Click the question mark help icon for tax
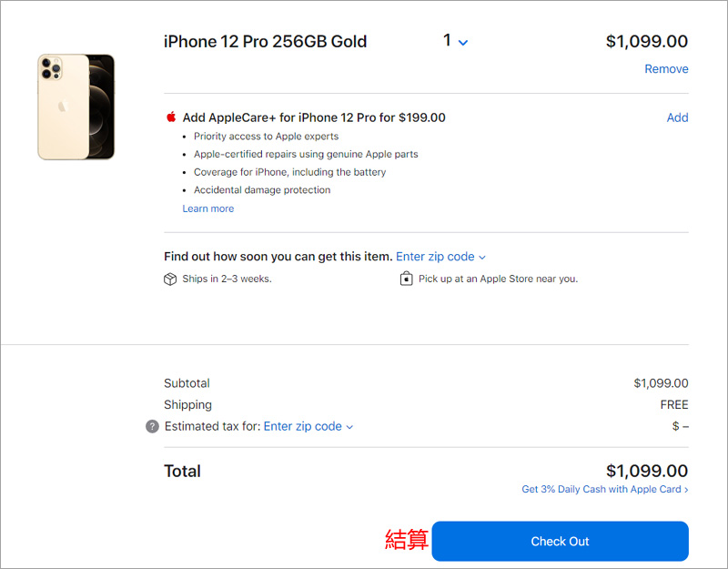The height and width of the screenshot is (569, 728). coord(152,426)
